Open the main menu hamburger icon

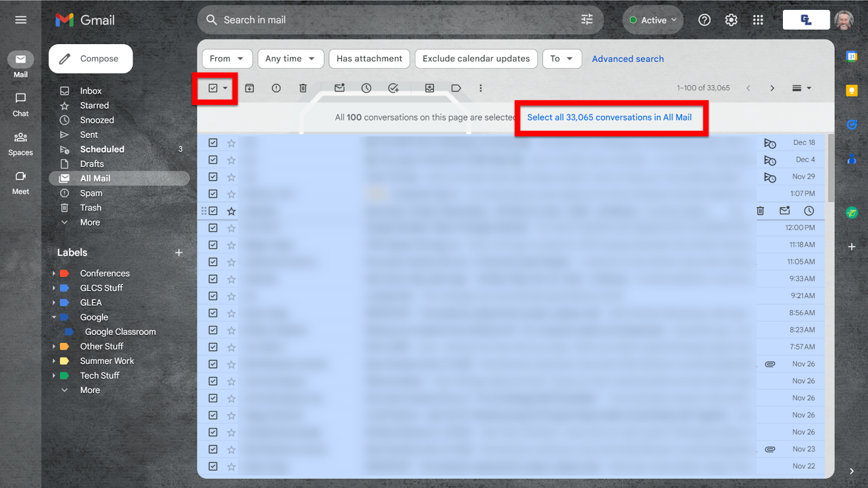pos(21,20)
